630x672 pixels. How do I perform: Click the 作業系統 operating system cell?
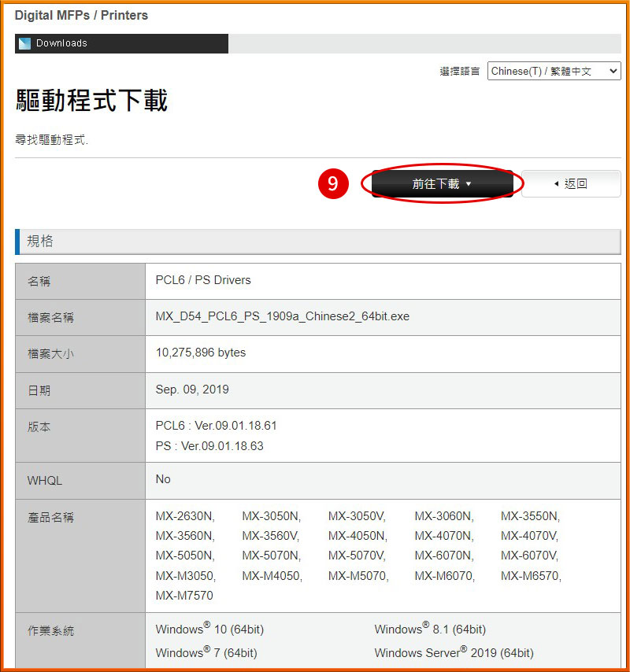click(50, 630)
